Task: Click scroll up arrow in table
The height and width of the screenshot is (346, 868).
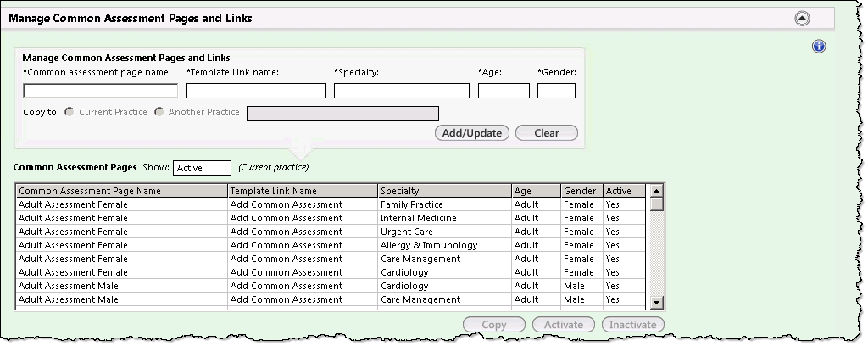Action: [x=657, y=191]
